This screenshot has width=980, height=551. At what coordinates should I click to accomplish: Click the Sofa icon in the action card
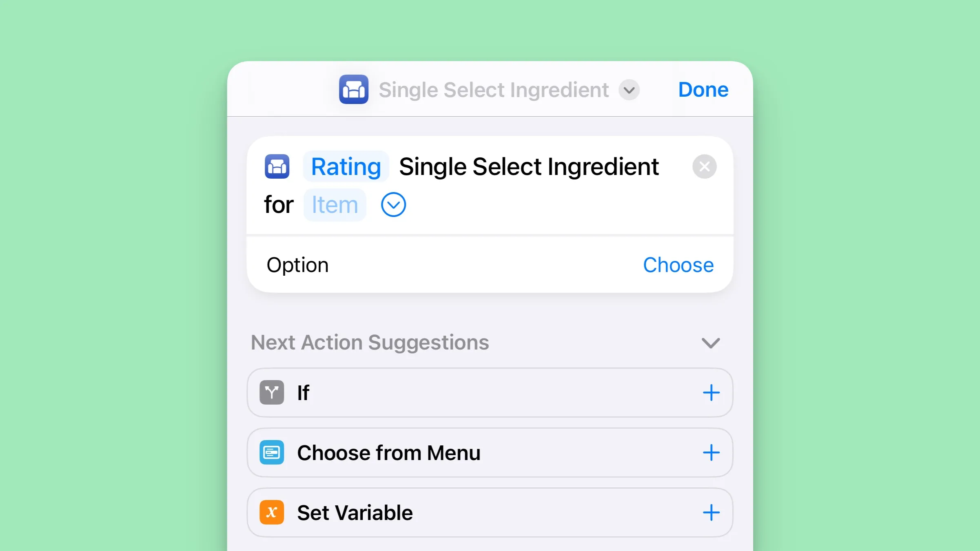277,166
